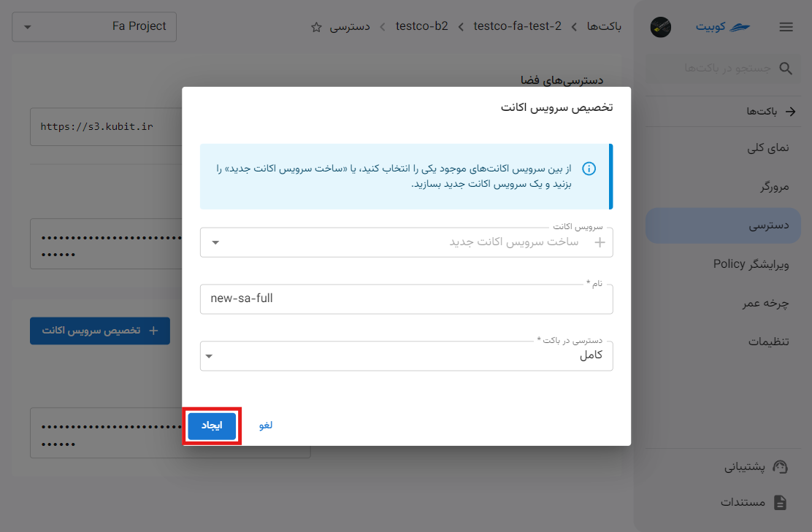
Task: Open تنظیمات in the sidebar
Action: tap(723, 342)
